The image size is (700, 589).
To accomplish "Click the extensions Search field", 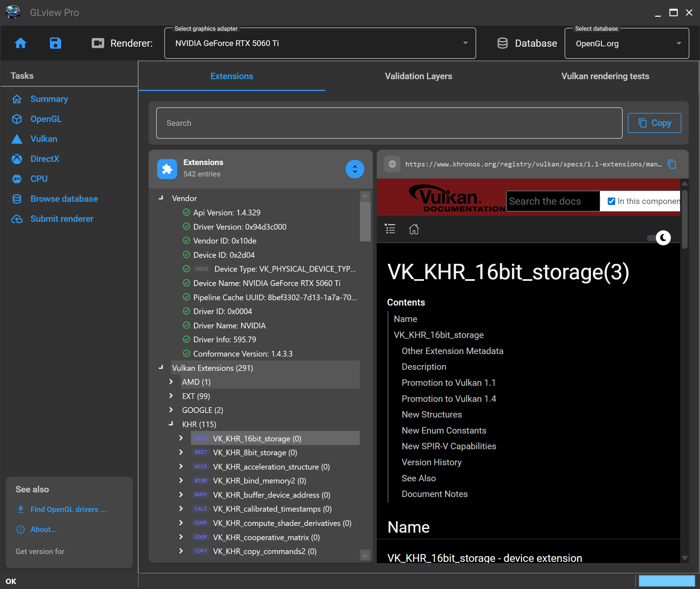I will [x=389, y=123].
